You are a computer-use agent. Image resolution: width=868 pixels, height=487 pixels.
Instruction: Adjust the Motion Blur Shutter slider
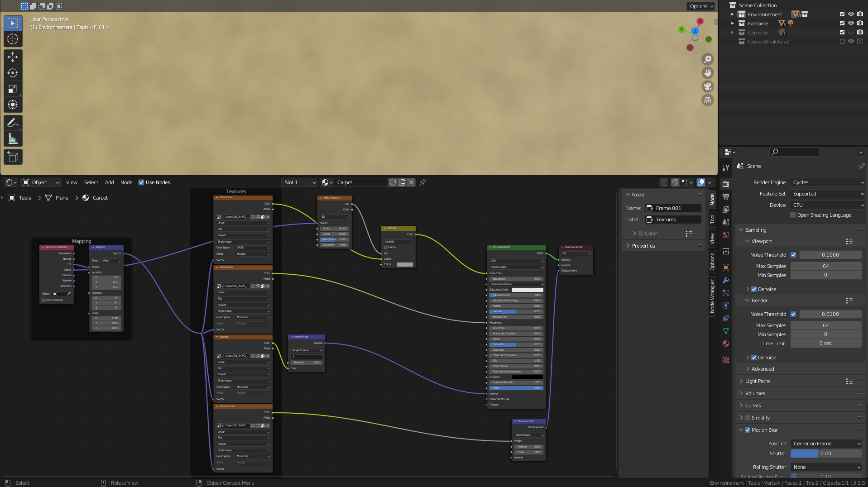825,454
